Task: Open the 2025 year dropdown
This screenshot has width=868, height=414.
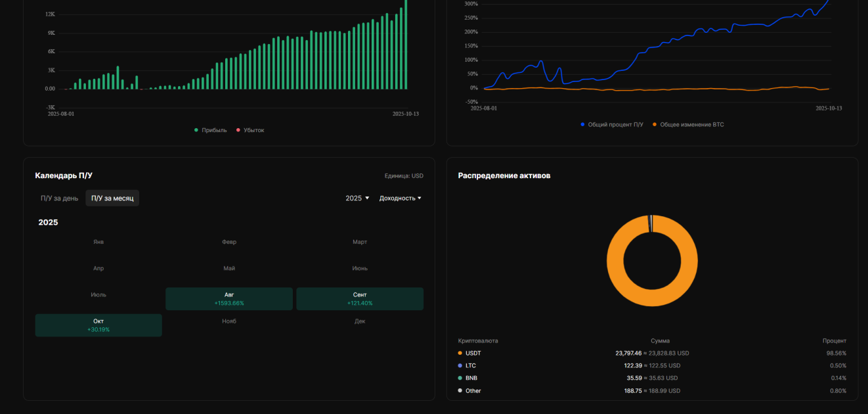Action: (357, 198)
